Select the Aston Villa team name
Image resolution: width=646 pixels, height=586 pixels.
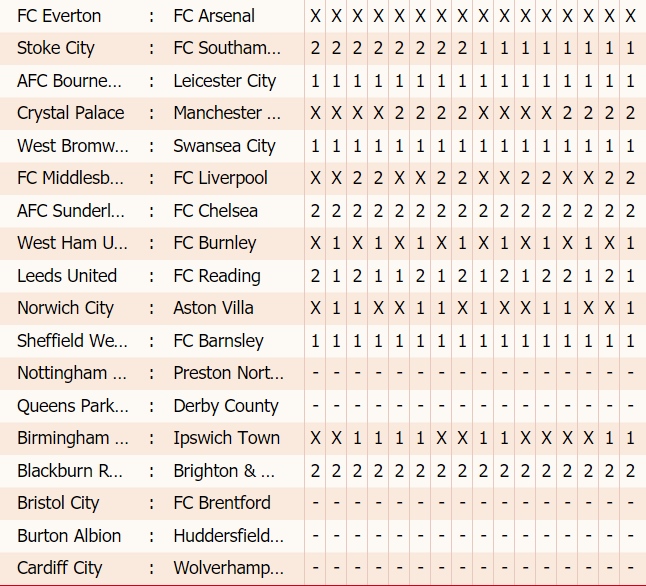[213, 308]
